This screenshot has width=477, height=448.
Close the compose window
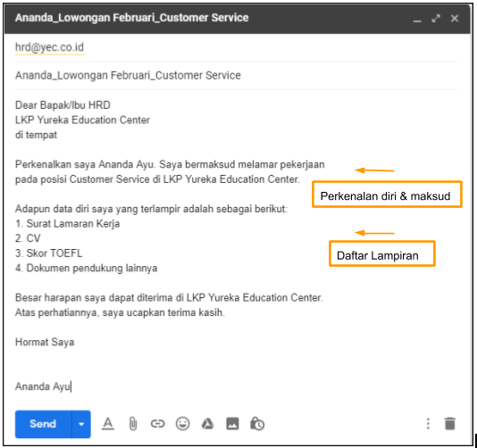coord(455,18)
